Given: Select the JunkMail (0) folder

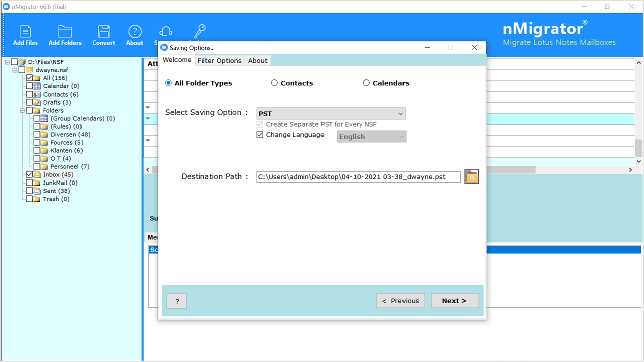Looking at the screenshot, I should click(60, 183).
